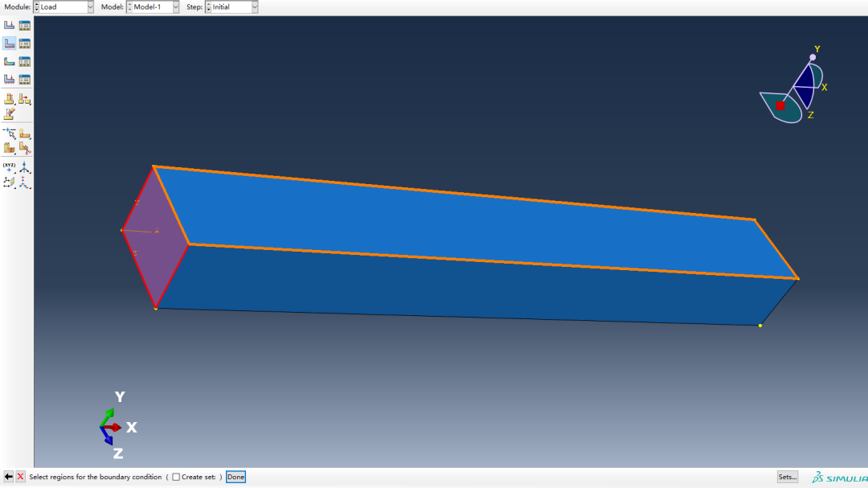Cancel the procedure with red X

point(20,477)
